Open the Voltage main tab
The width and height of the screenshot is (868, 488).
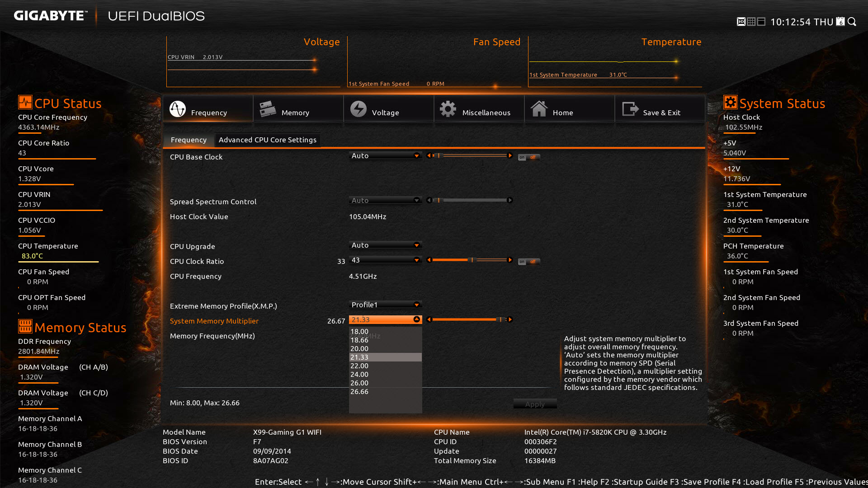click(x=389, y=109)
